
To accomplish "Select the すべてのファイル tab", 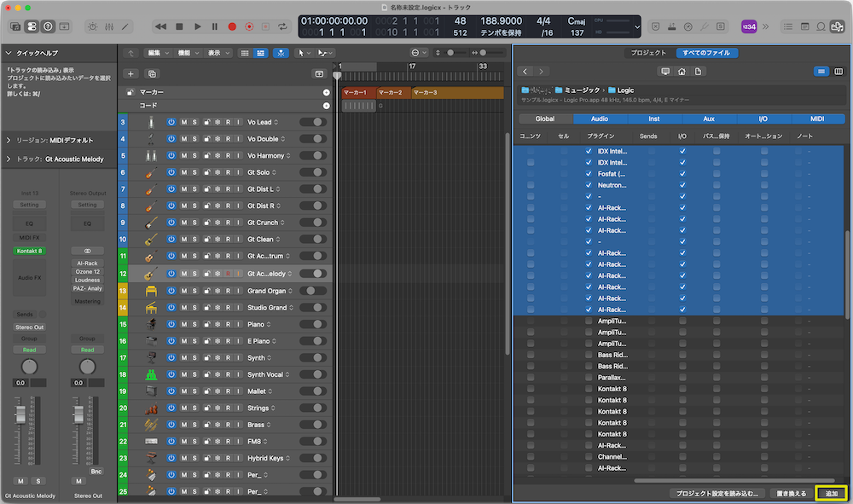I will click(706, 53).
